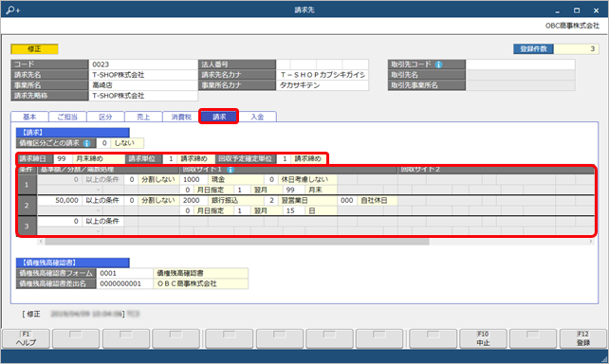
Task: Click the F1 ヘルプ button
Action: (x=26, y=338)
